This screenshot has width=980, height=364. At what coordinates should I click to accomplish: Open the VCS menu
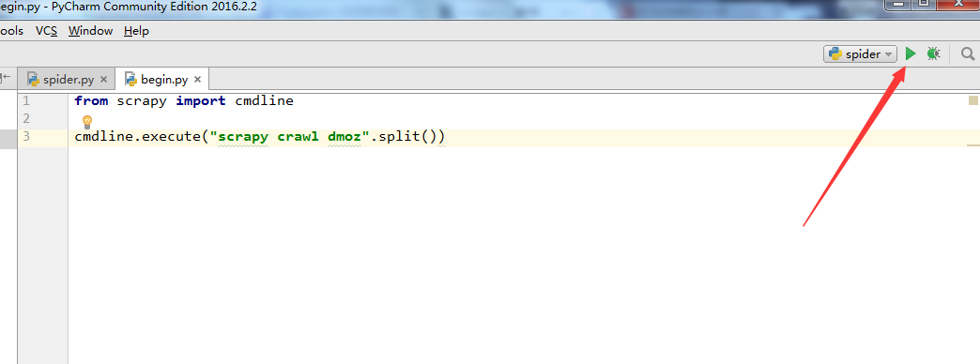pos(46,31)
